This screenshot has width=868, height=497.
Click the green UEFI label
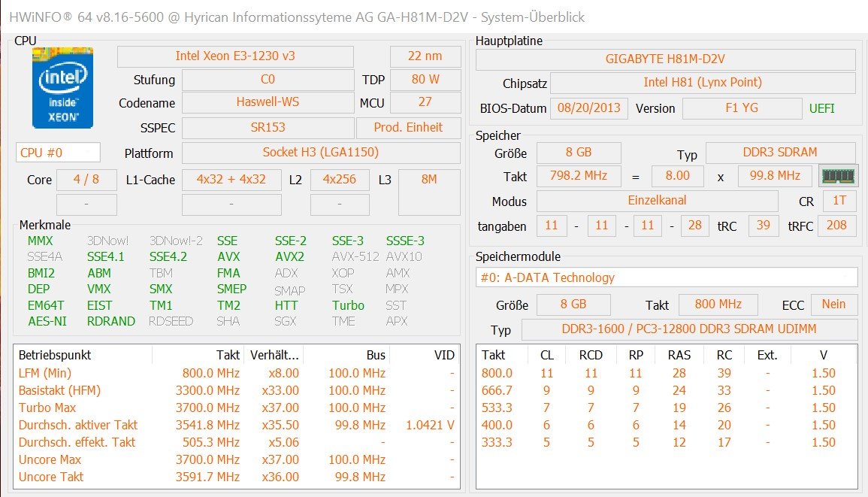[x=822, y=108]
